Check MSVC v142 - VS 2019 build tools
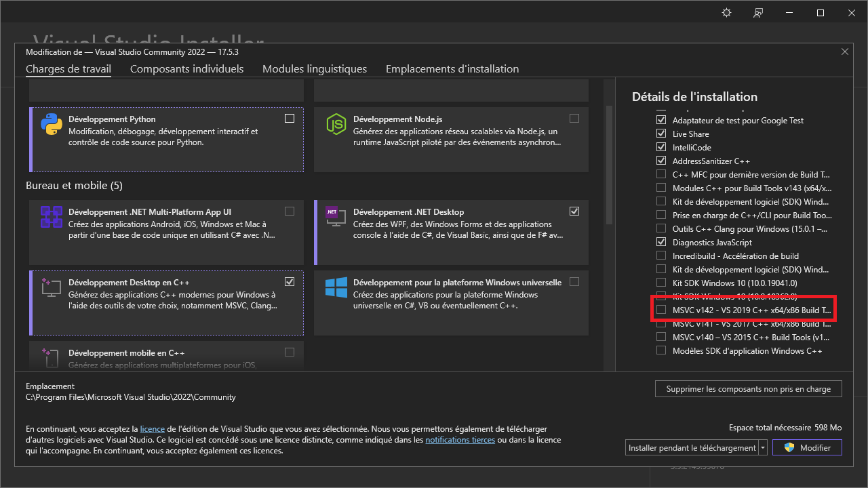This screenshot has width=868, height=488. click(x=661, y=310)
